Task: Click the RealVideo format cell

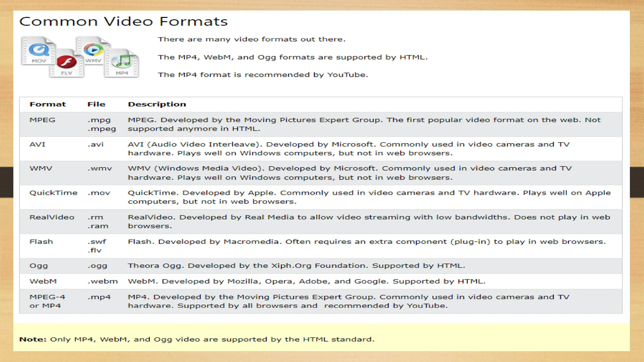Action: [x=52, y=217]
